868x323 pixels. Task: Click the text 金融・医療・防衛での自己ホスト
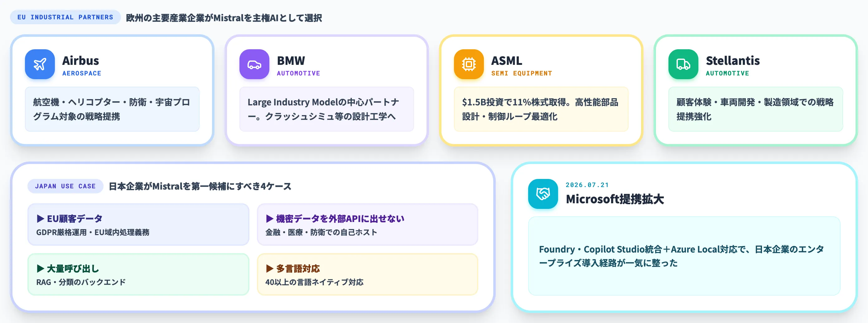point(321,232)
